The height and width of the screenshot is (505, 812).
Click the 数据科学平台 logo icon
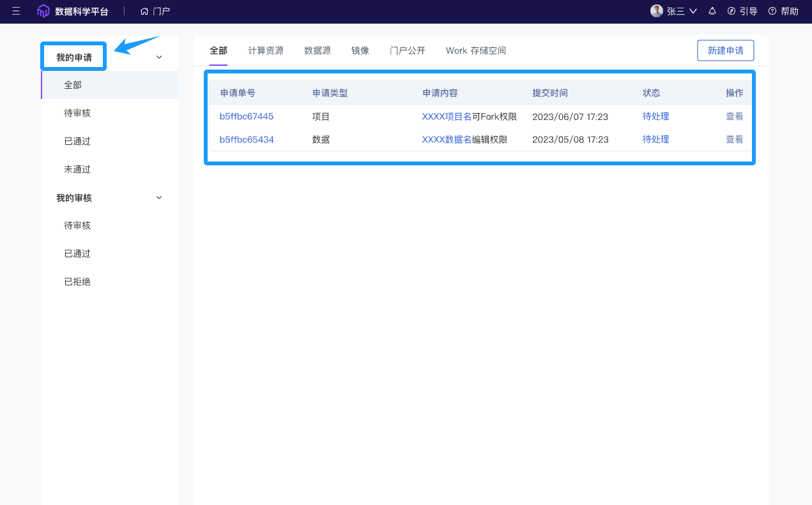[43, 11]
